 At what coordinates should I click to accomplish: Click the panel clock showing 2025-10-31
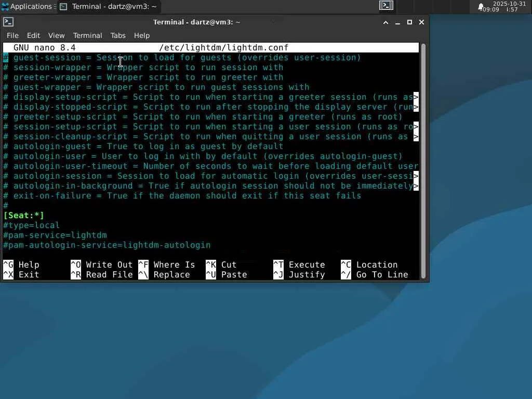[x=505, y=6]
